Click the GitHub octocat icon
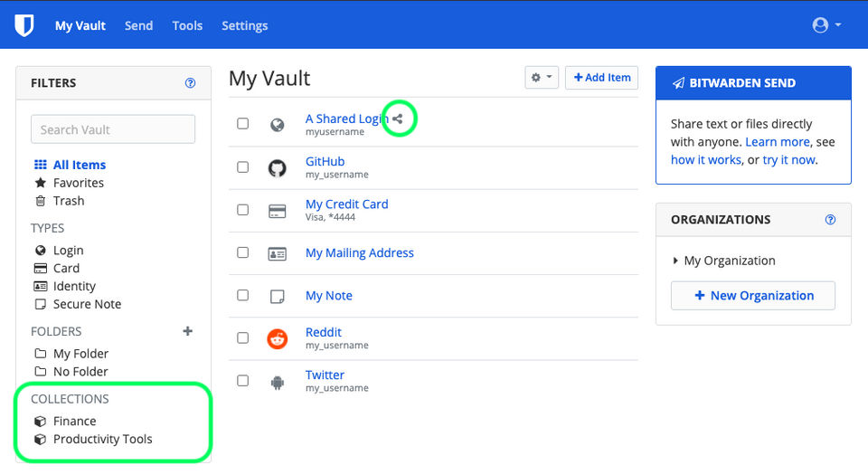868x475 pixels. (x=278, y=167)
